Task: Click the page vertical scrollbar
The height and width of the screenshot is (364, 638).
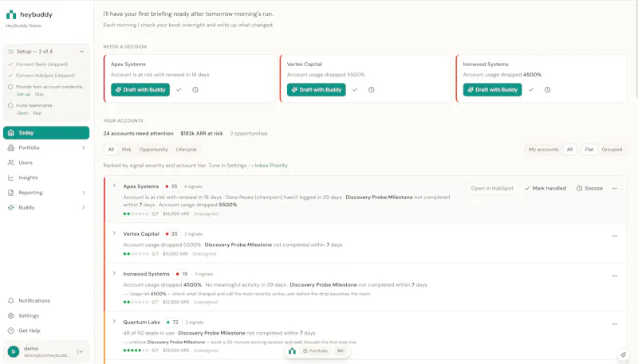Action: pos(636,49)
